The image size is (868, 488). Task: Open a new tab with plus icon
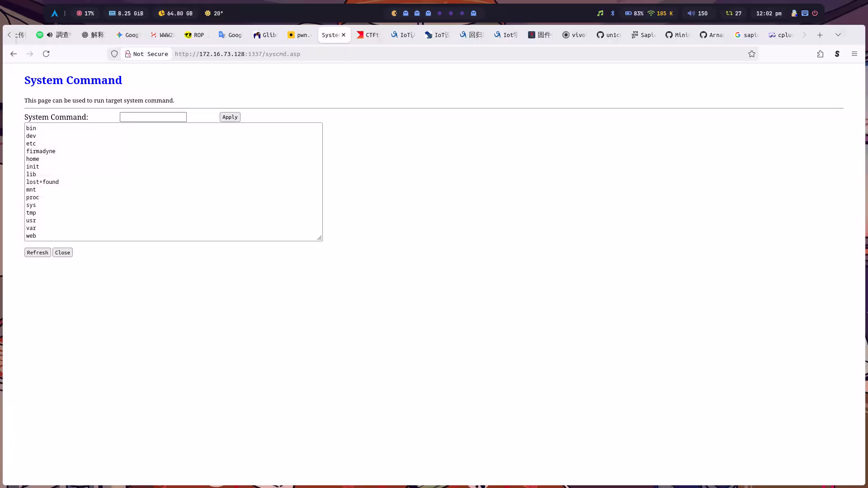click(x=820, y=35)
